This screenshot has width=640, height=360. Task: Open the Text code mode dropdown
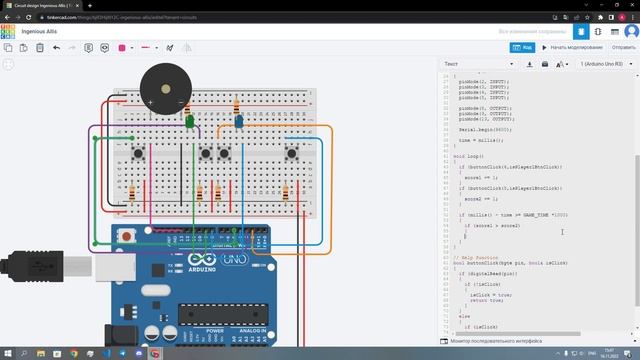[x=478, y=64]
